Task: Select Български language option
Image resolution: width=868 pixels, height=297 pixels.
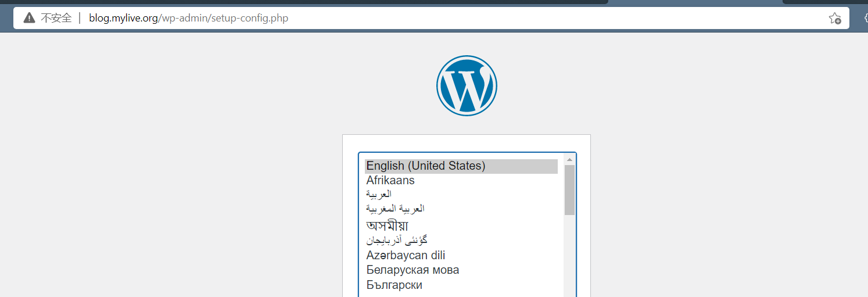Action: (x=461, y=285)
